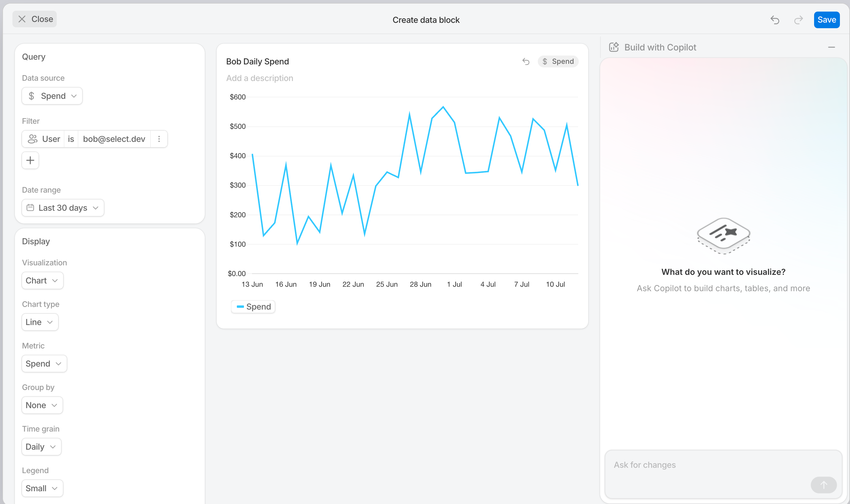850x504 pixels.
Task: Click the bob@select.dev filter value
Action: coord(114,139)
